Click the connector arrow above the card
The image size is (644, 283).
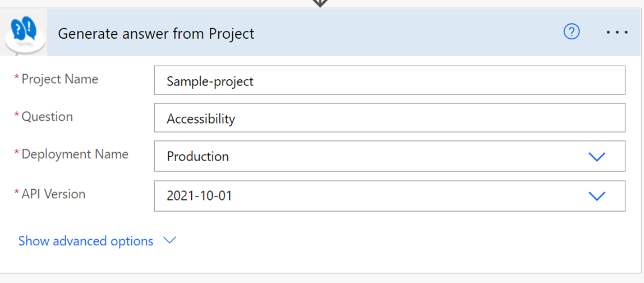point(320,3)
